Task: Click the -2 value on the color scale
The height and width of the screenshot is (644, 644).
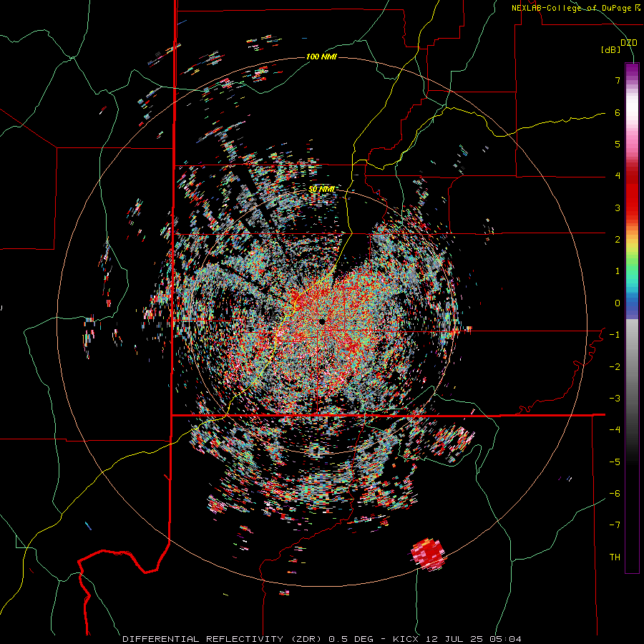Action: point(615,366)
